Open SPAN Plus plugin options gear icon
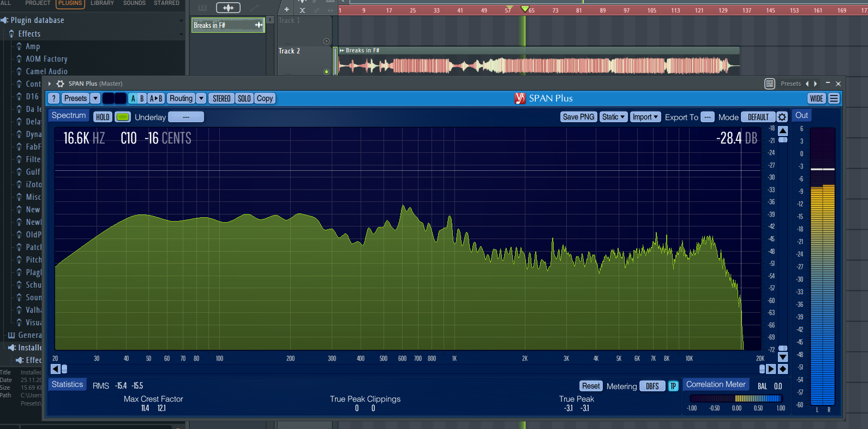 coord(61,84)
